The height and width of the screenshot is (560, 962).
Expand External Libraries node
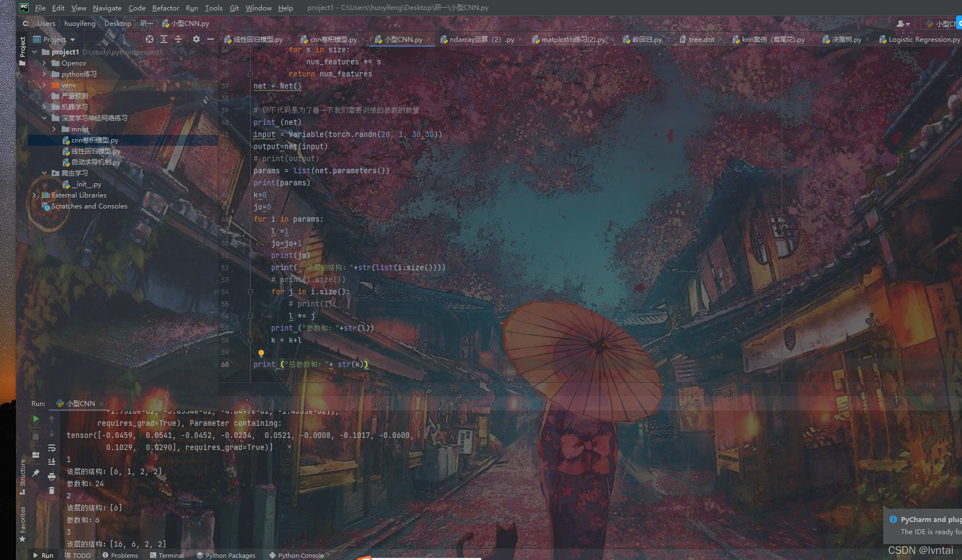35,195
